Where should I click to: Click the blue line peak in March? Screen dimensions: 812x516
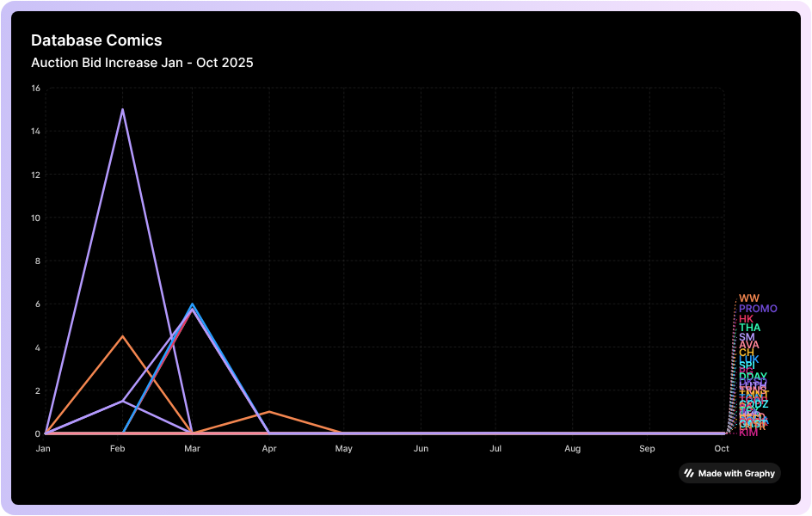(193, 304)
